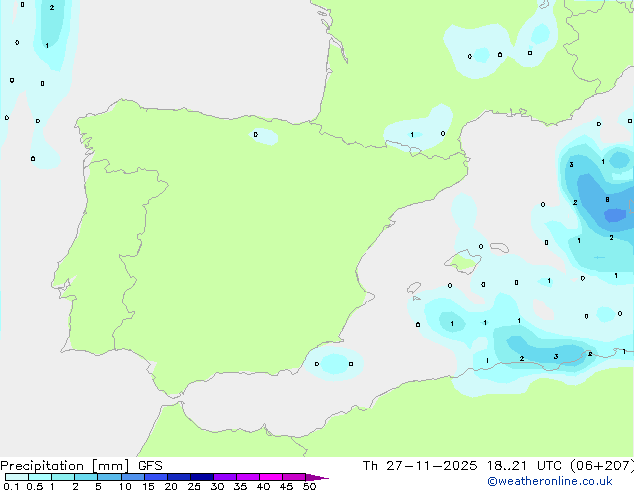Select the 40–45 mm magenta legend swatch
This screenshot has height=490, width=634.
[271, 477]
